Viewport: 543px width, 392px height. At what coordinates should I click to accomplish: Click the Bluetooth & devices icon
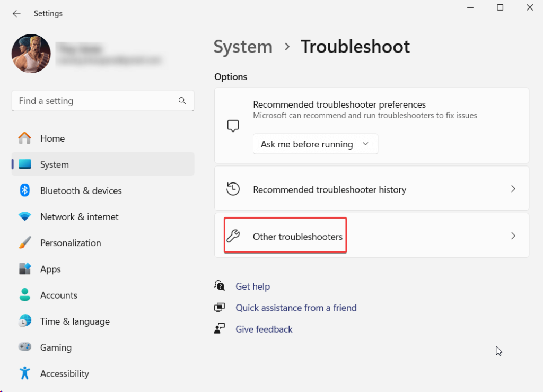[24, 190]
